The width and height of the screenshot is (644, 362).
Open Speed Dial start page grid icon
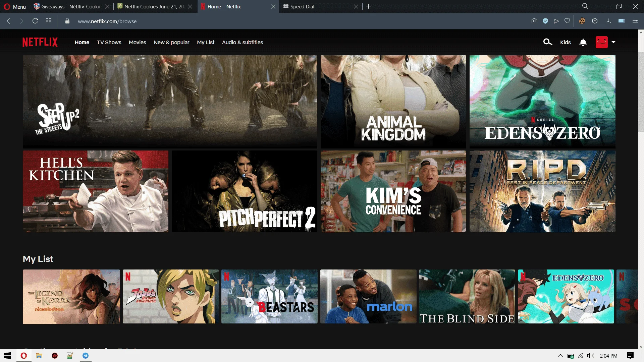coord(49,21)
